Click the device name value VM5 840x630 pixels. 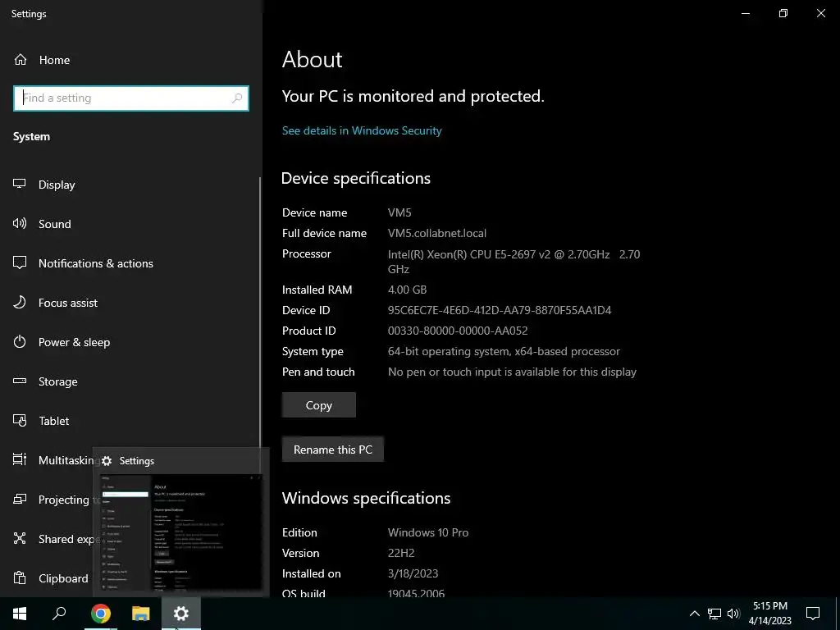pyautogui.click(x=399, y=212)
